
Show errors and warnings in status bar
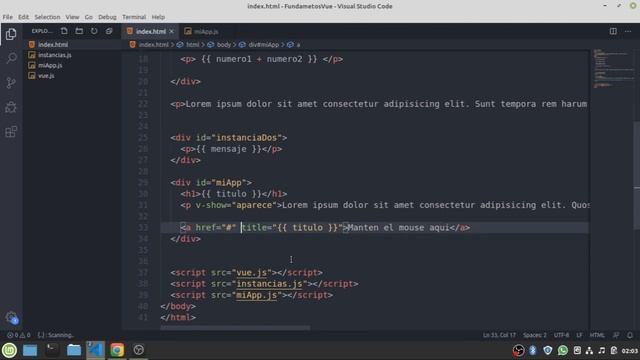point(18,335)
